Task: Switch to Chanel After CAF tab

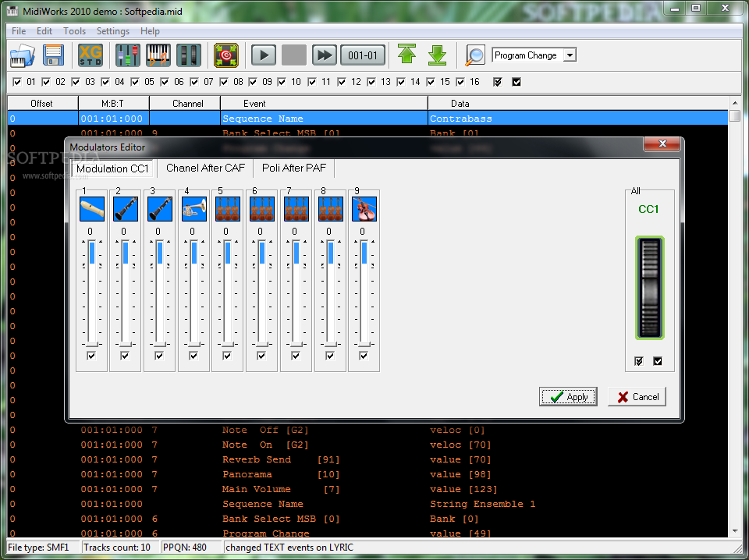Action: [x=205, y=168]
